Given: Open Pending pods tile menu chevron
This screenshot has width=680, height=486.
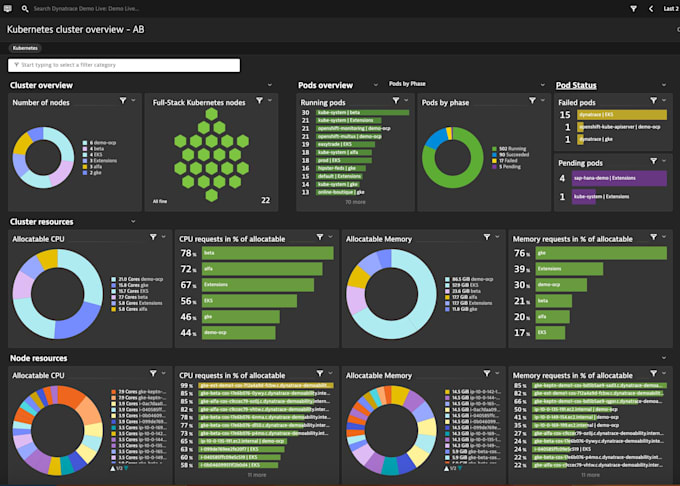Looking at the screenshot, I should coord(664,161).
